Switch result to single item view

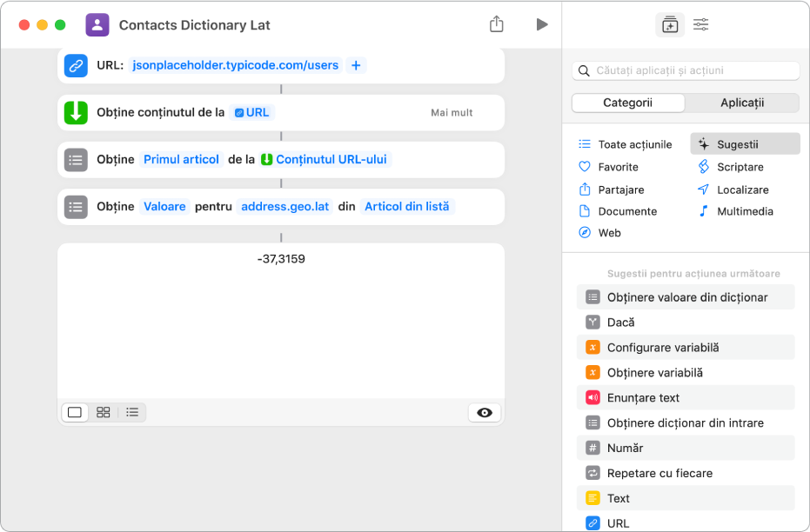pyautogui.click(x=75, y=413)
